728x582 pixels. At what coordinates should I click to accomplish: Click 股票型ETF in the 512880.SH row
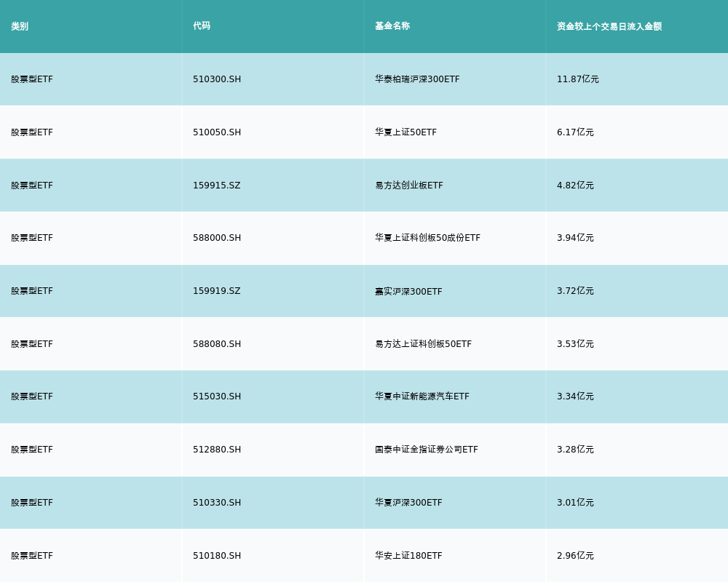(32, 450)
